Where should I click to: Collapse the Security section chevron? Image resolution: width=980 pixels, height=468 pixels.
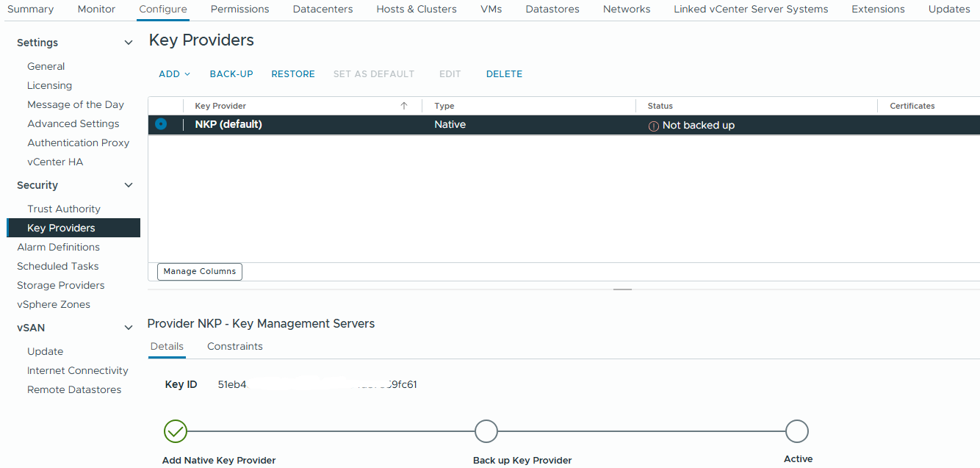pos(129,185)
